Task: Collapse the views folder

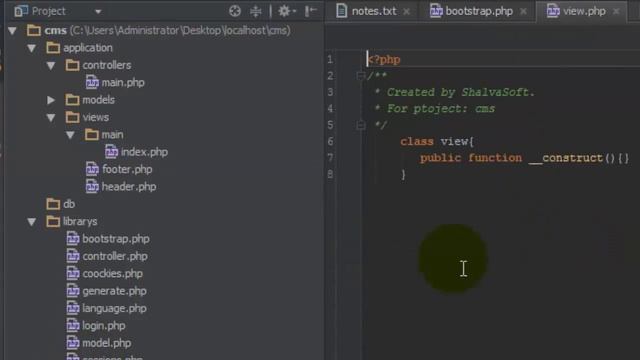Action: pyautogui.click(x=51, y=118)
